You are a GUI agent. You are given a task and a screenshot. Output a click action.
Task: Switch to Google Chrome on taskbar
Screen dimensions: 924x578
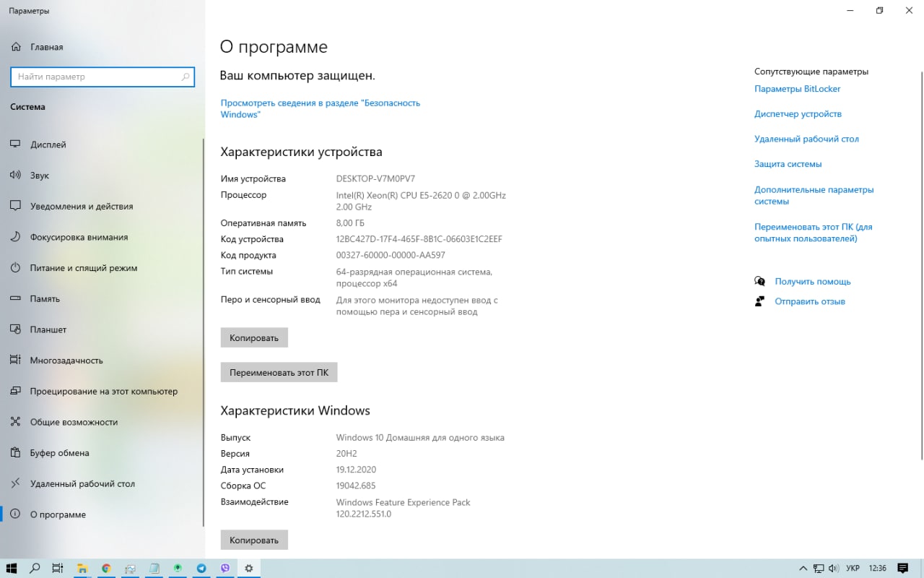pos(106,568)
